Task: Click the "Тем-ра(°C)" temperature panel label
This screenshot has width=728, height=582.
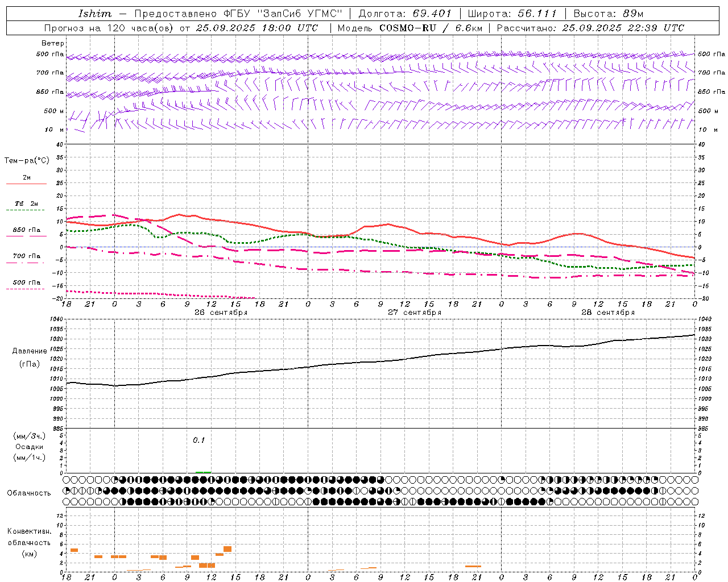Action: click(x=27, y=161)
